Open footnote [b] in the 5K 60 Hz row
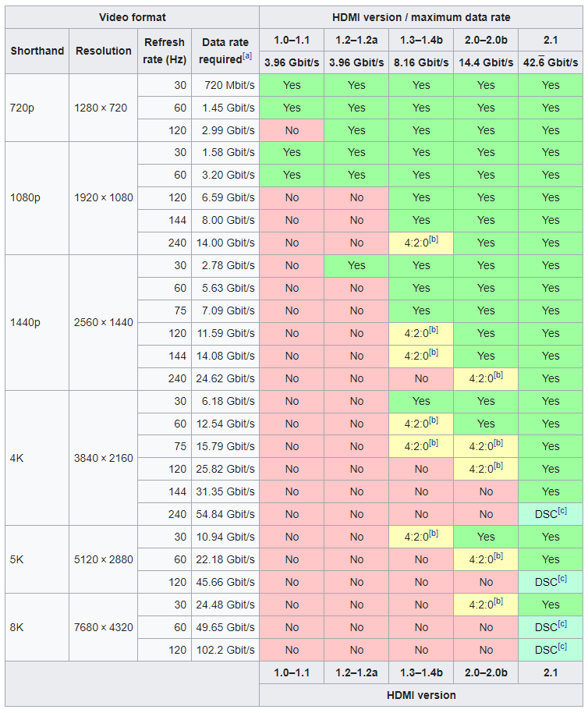This screenshot has width=588, height=713. (x=498, y=555)
